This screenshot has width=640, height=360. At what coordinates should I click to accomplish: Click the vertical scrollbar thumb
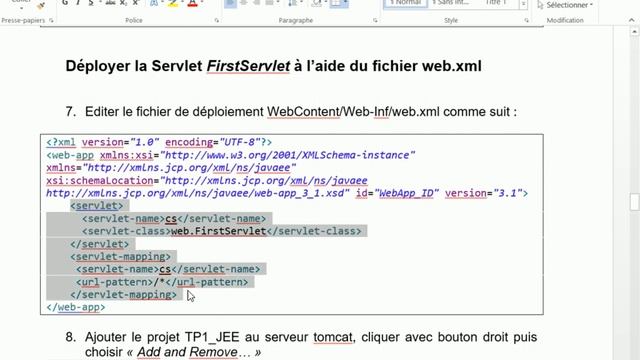(634, 202)
